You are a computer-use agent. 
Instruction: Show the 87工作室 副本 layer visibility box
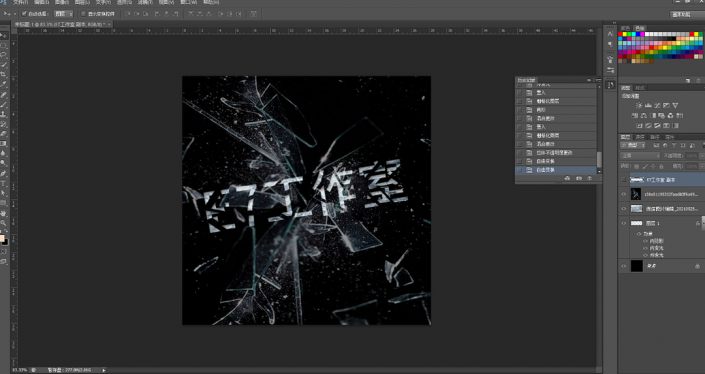tap(624, 180)
